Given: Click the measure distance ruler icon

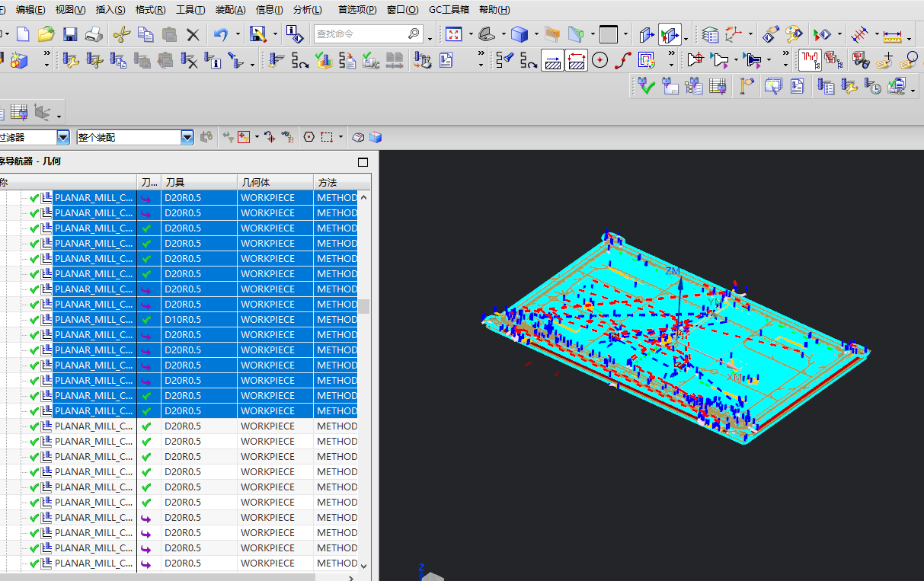Looking at the screenshot, I should (892, 35).
